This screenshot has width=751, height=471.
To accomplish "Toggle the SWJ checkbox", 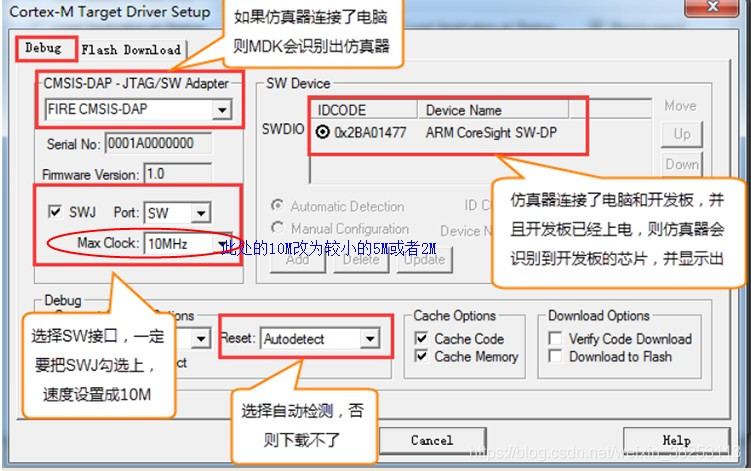I will pos(56,212).
